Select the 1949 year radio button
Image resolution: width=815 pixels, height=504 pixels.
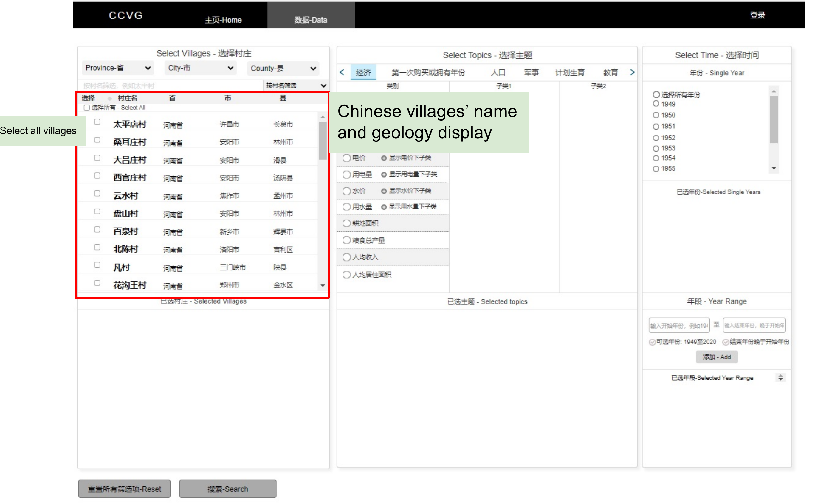[656, 104]
